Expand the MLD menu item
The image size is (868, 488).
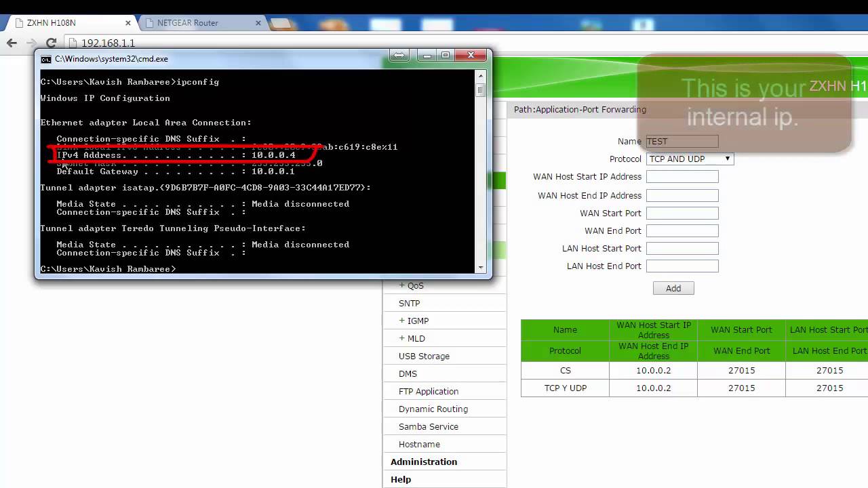pyautogui.click(x=412, y=339)
